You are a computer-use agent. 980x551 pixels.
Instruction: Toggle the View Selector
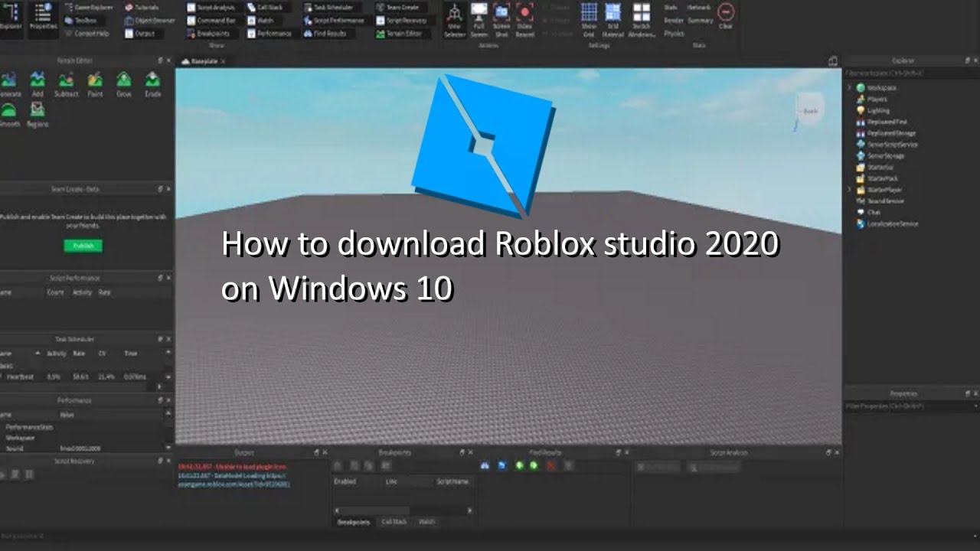pyautogui.click(x=455, y=20)
